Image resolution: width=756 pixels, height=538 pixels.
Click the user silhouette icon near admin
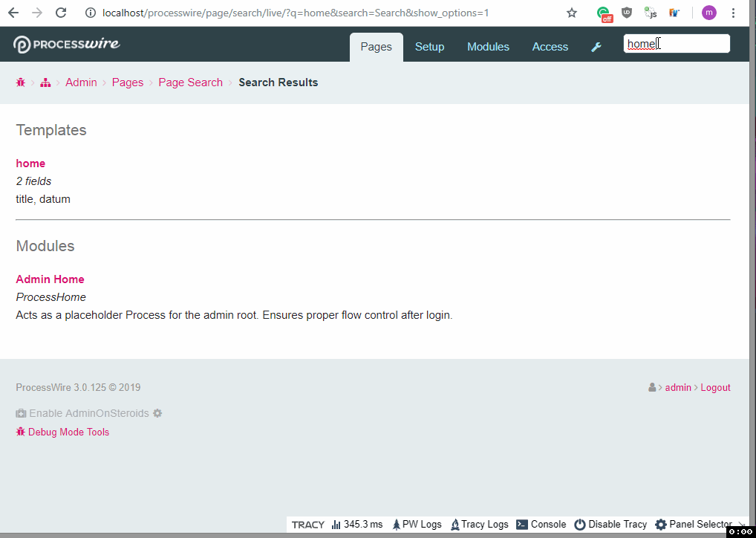(x=651, y=387)
